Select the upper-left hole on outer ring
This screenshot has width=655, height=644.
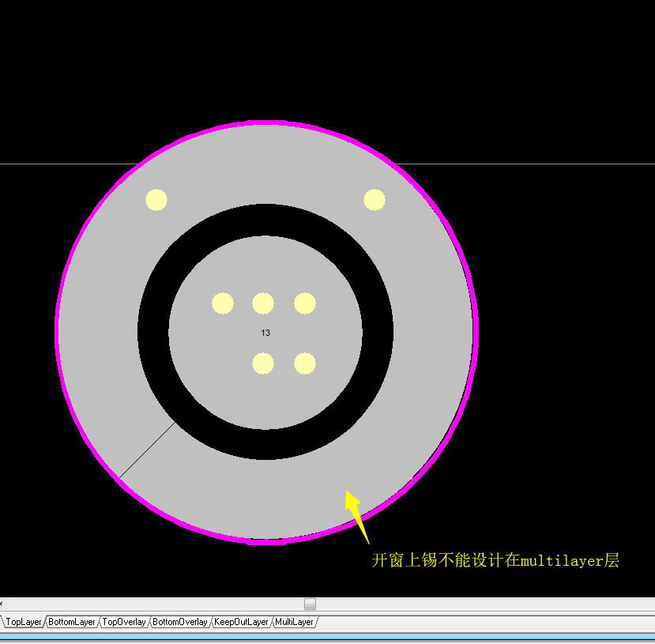pyautogui.click(x=156, y=200)
